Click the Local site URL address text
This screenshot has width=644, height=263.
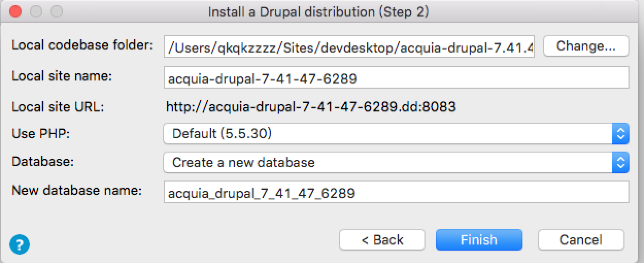311,107
